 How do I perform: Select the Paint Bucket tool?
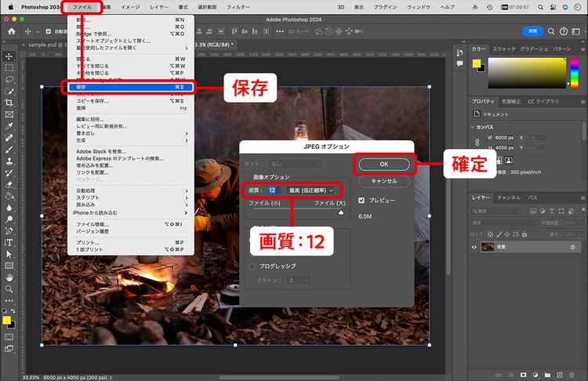point(9,196)
